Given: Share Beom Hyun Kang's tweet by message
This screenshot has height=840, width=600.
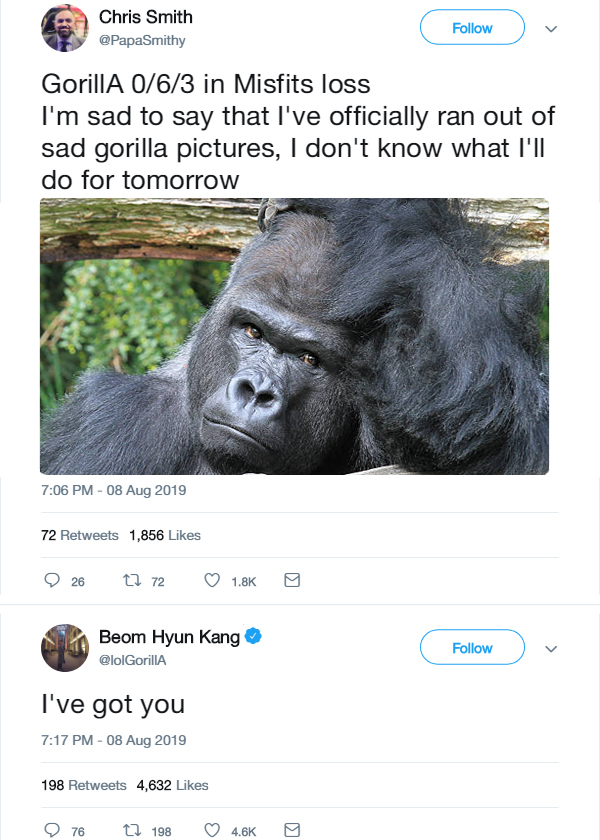Looking at the screenshot, I should tap(292, 830).
